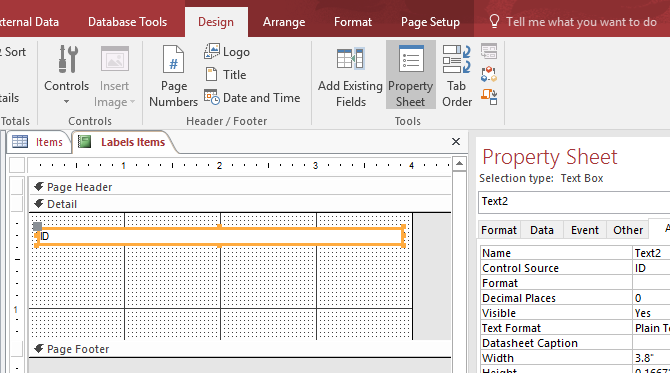
Task: Close the Labels Items document
Action: tap(456, 141)
